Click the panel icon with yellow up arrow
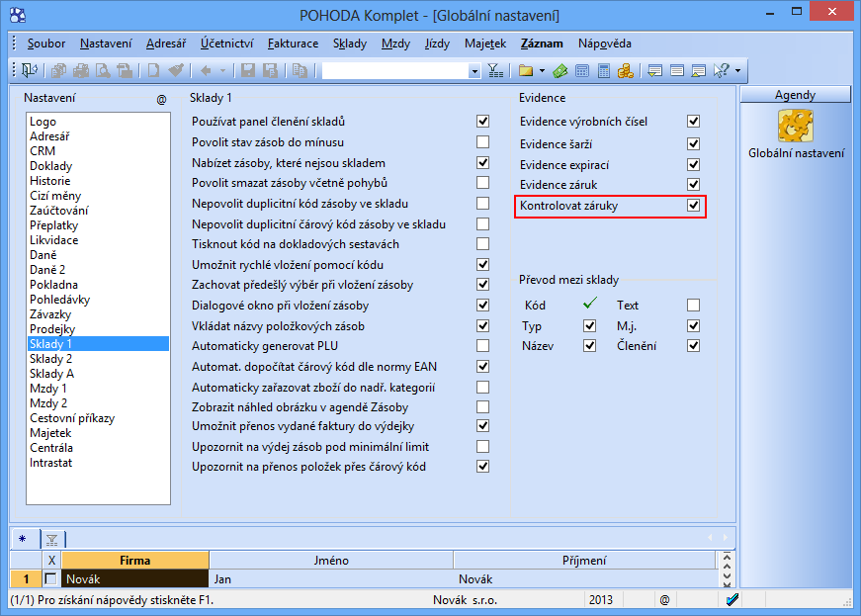This screenshot has height=616, width=861. (x=699, y=70)
